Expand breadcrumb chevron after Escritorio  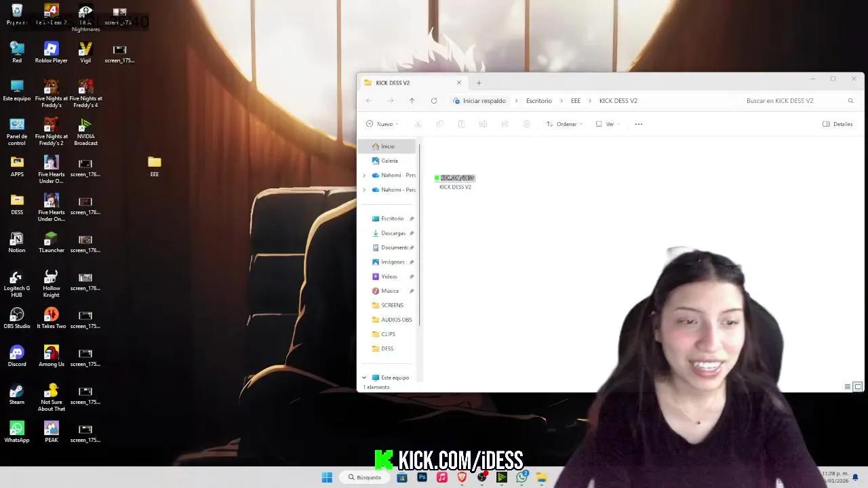pyautogui.click(x=560, y=101)
